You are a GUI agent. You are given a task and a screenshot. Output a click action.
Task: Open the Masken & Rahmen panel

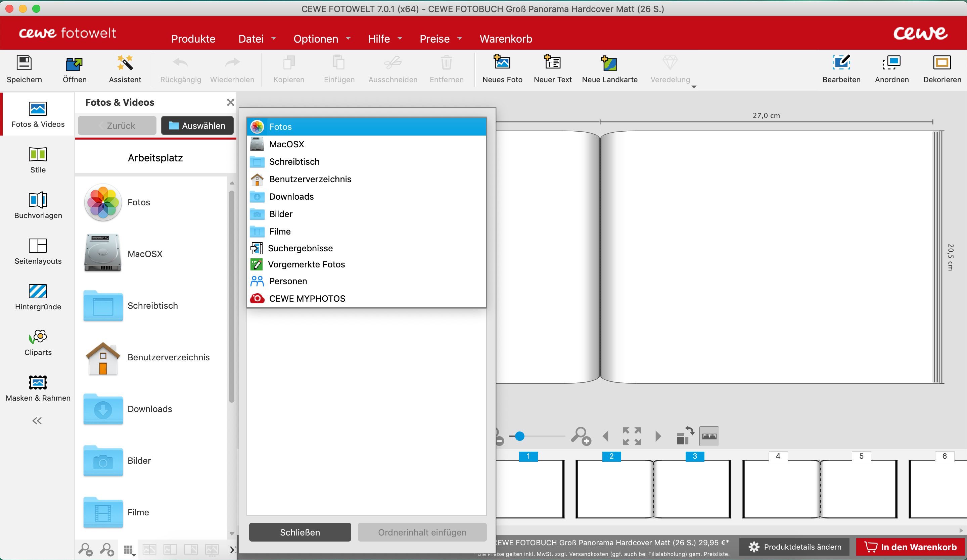pos(38,383)
